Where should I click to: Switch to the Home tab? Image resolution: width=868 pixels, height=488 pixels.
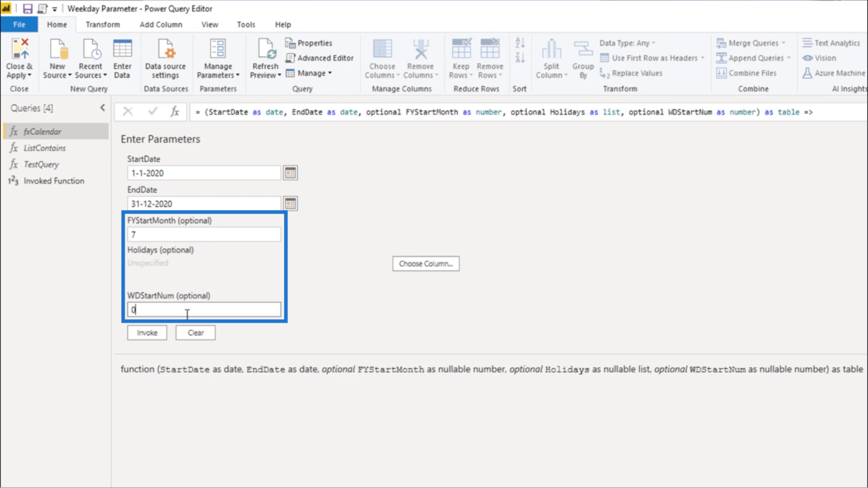(57, 24)
